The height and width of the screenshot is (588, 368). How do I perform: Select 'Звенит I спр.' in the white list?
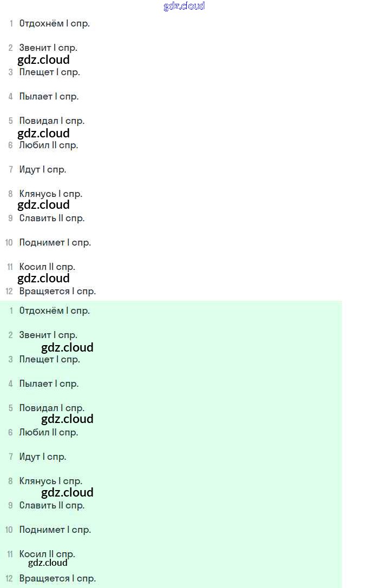pyautogui.click(x=48, y=48)
